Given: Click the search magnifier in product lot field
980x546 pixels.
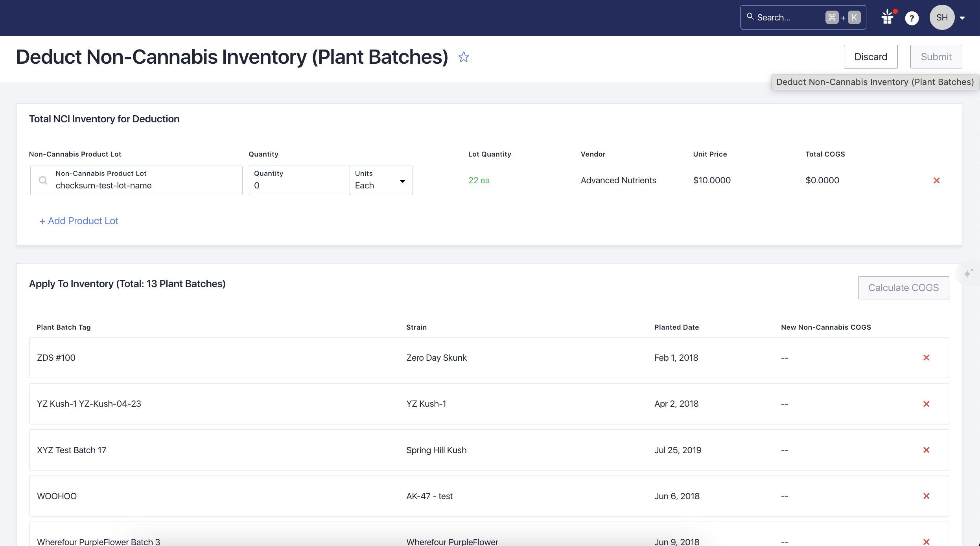Looking at the screenshot, I should [x=43, y=181].
